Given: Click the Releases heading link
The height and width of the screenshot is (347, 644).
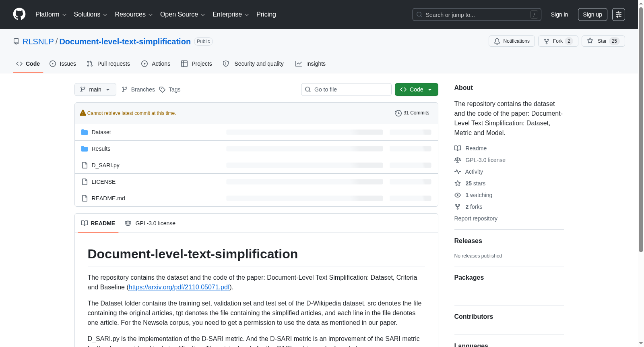Looking at the screenshot, I should pyautogui.click(x=468, y=241).
